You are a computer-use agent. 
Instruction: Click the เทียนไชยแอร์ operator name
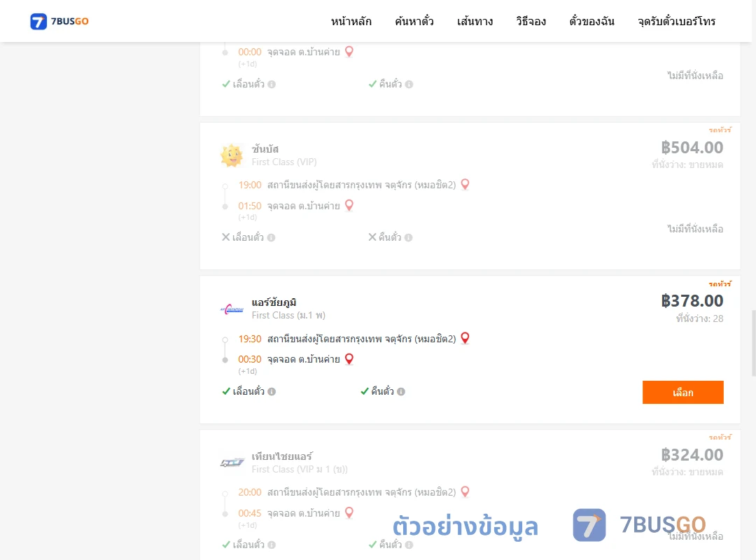tap(282, 456)
